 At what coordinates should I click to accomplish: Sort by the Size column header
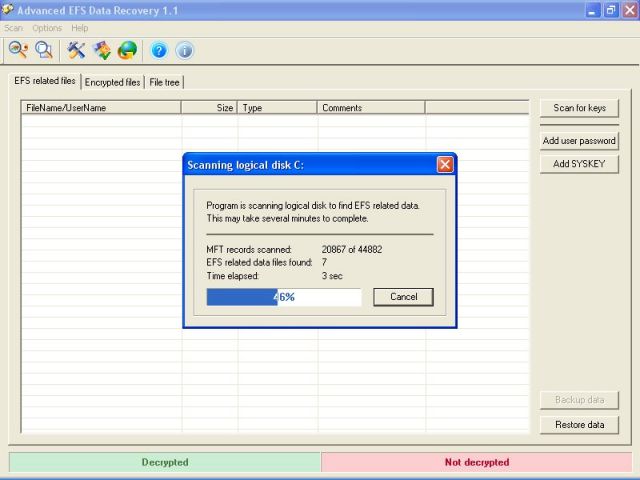[x=209, y=108]
